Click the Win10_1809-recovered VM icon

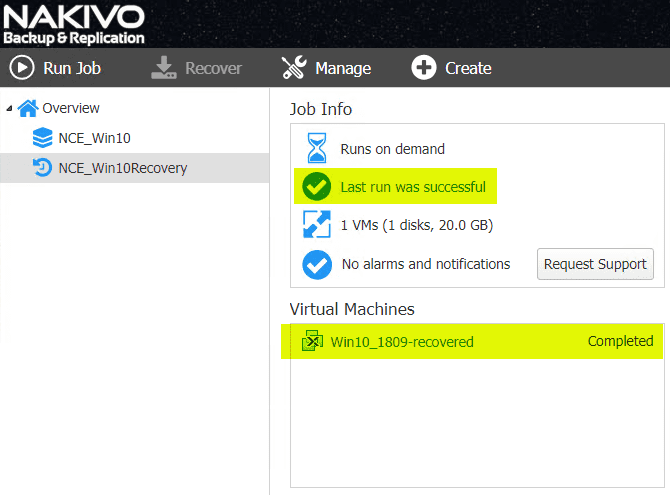point(312,342)
